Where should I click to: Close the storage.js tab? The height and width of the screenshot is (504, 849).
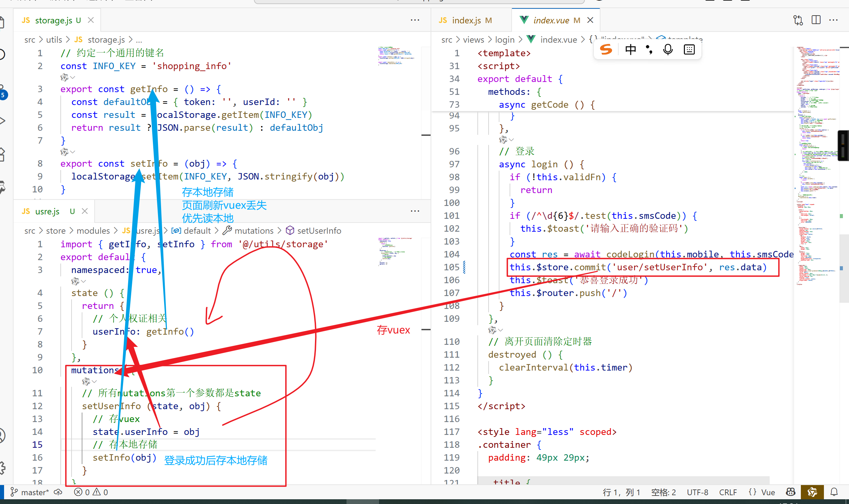(91, 20)
